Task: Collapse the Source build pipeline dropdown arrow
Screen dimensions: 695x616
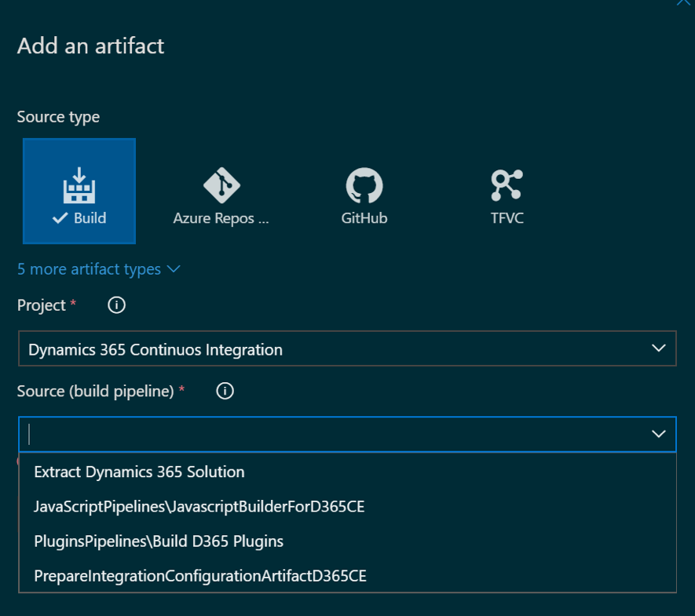Action: [x=659, y=433]
